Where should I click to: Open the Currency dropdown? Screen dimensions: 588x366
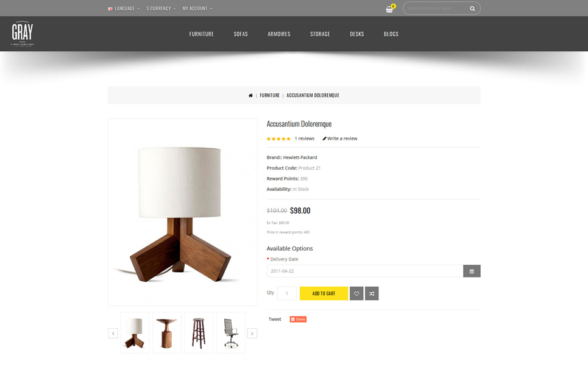161,9
